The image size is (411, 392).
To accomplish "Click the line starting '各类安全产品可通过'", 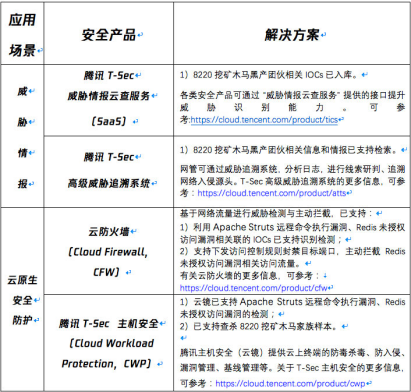I will click(292, 95).
